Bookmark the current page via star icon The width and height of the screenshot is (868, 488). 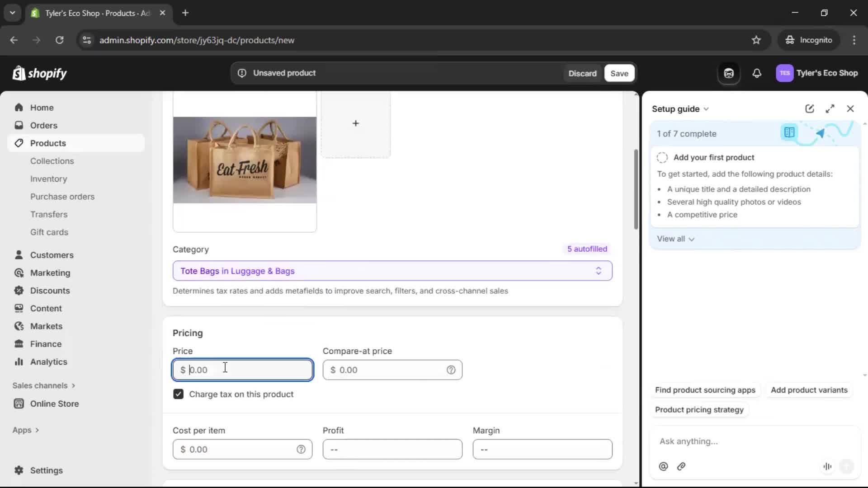pos(756,40)
